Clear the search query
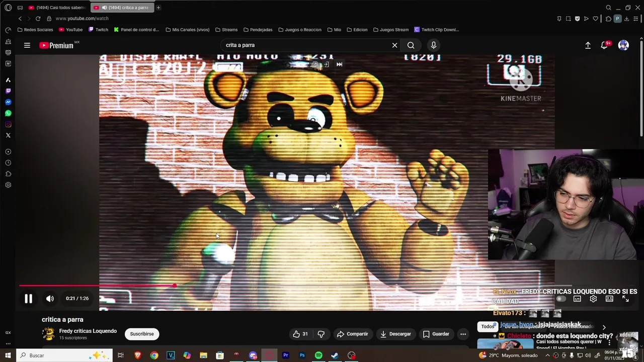Viewport: 644px width, 362px height. (x=394, y=45)
